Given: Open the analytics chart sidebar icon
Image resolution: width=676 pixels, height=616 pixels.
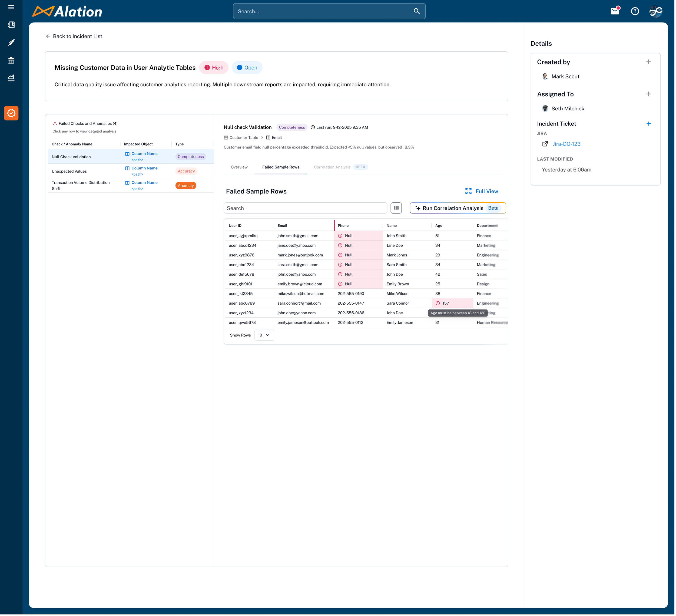Looking at the screenshot, I should point(11,78).
